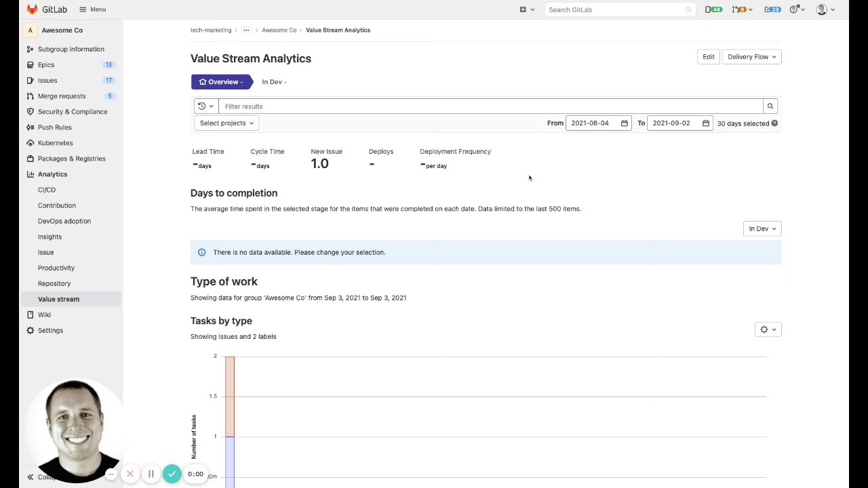Image resolution: width=868 pixels, height=488 pixels.
Task: Open the to-do list icon with 23 badge
Action: point(772,9)
